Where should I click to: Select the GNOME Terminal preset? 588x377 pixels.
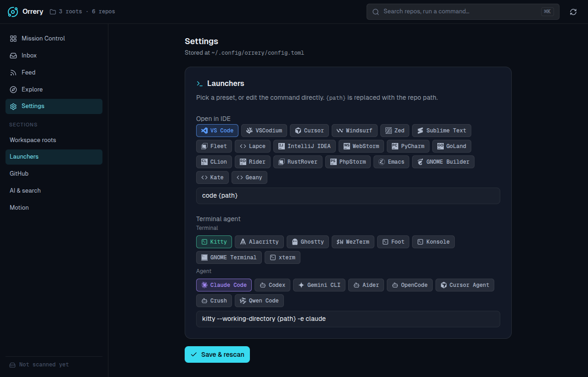coord(229,257)
